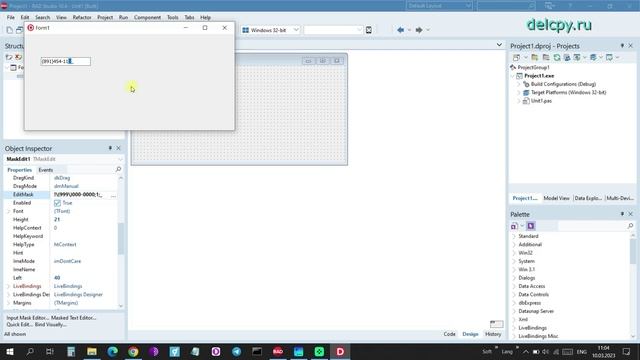Click the red RAD Studio taskbar icon

[x=278, y=351]
